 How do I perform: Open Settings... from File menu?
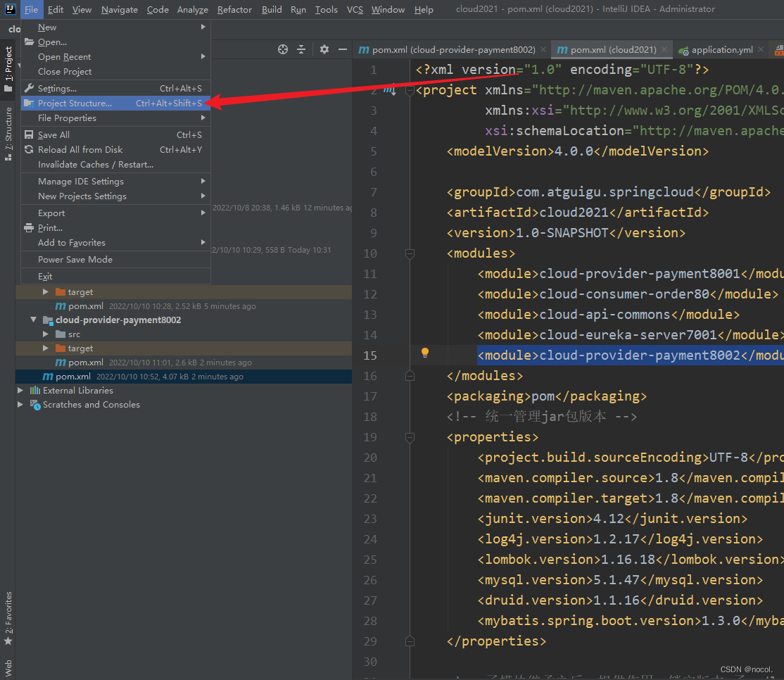[115, 89]
